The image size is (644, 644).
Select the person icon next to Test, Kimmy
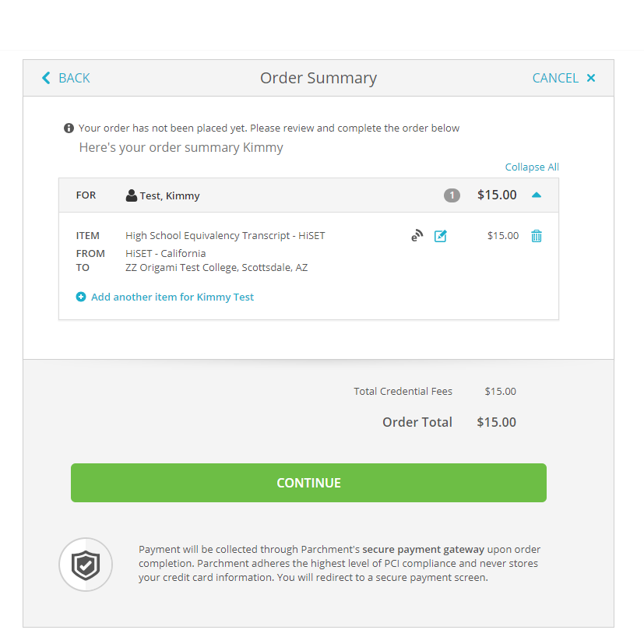[x=131, y=195]
